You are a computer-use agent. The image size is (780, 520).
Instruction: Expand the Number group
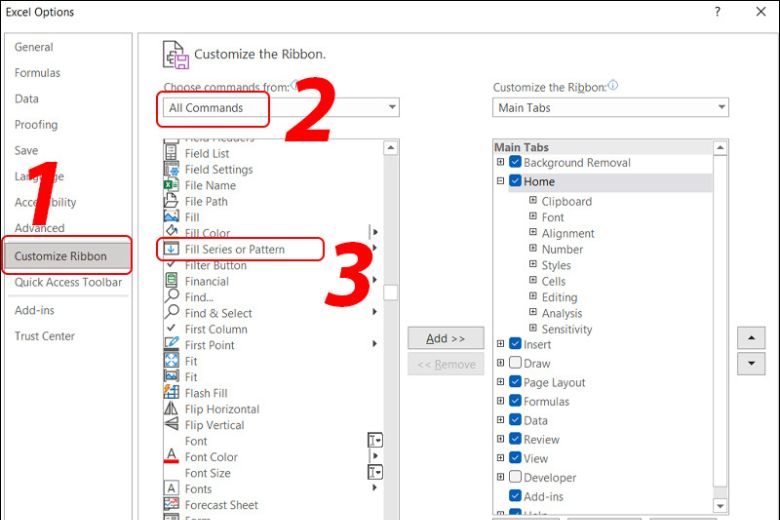[x=533, y=248]
